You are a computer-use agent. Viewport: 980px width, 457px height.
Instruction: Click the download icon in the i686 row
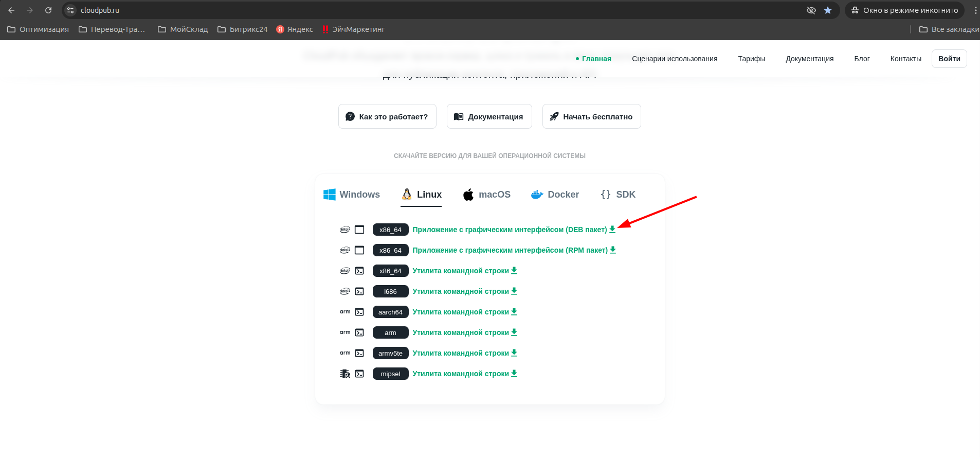514,291
